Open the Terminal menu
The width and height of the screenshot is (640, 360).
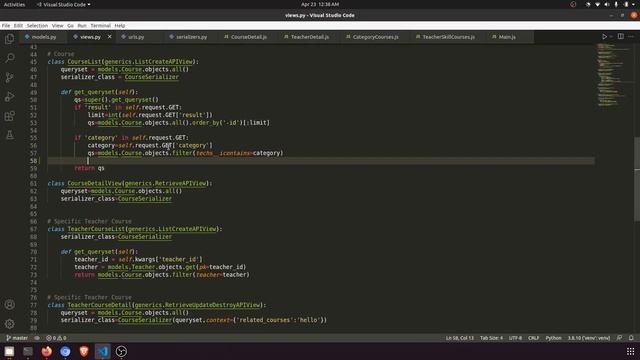pos(100,25)
